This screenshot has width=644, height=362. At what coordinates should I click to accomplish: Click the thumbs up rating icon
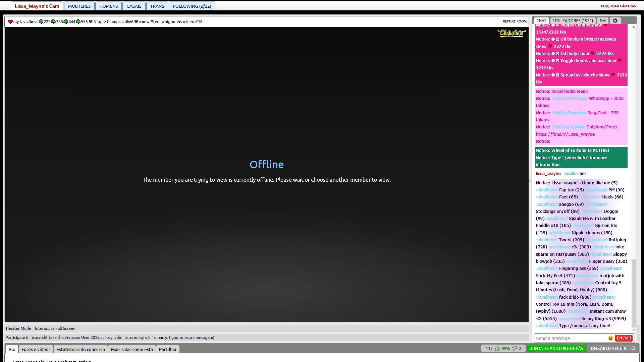tap(497, 349)
